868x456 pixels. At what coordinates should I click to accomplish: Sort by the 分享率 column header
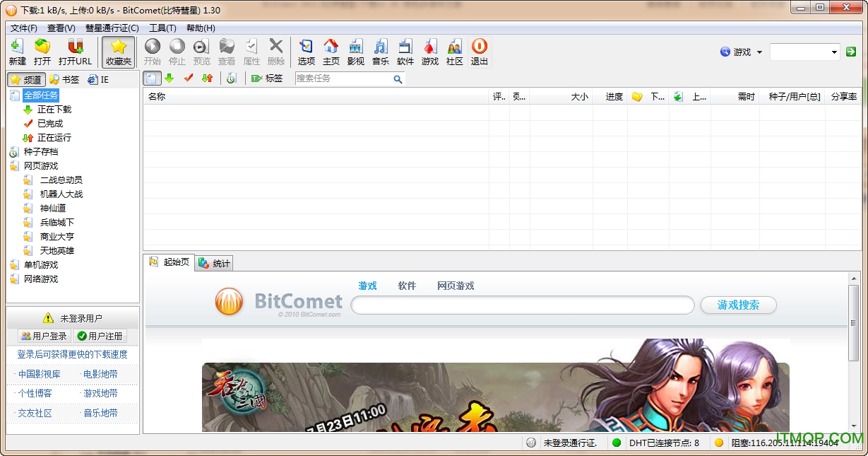(843, 97)
